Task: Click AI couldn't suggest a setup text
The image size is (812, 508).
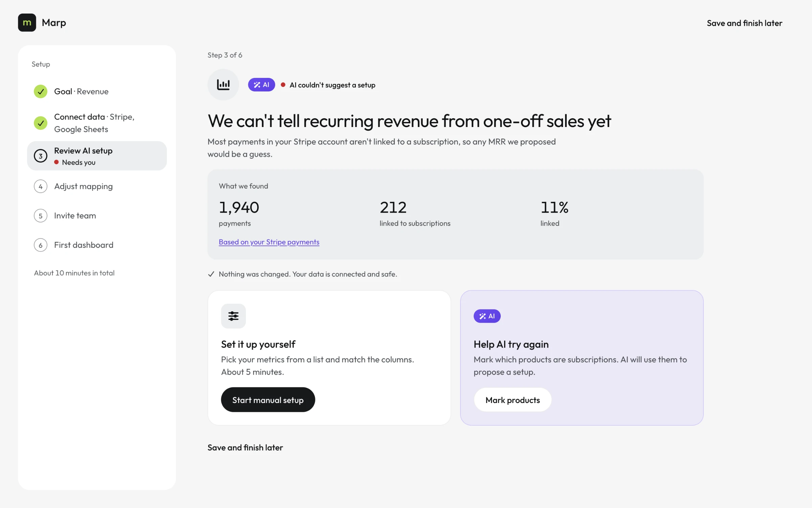Action: [x=333, y=85]
